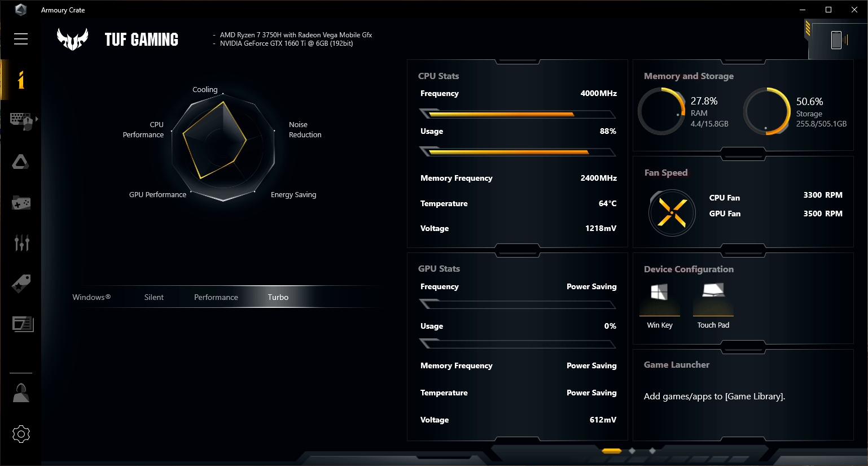This screenshot has width=868, height=466.
Task: Click the TUF Gaming logo emblem
Action: (x=73, y=39)
